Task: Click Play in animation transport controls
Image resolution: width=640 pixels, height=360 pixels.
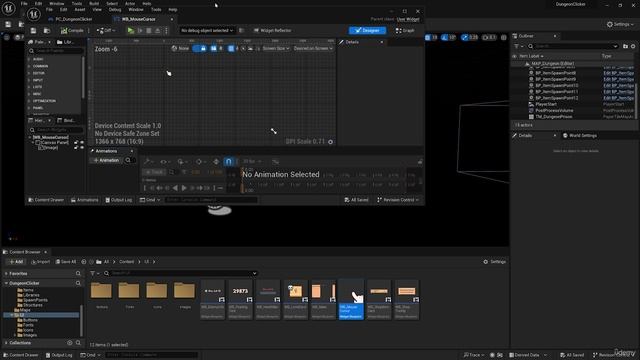Action: tap(184, 188)
